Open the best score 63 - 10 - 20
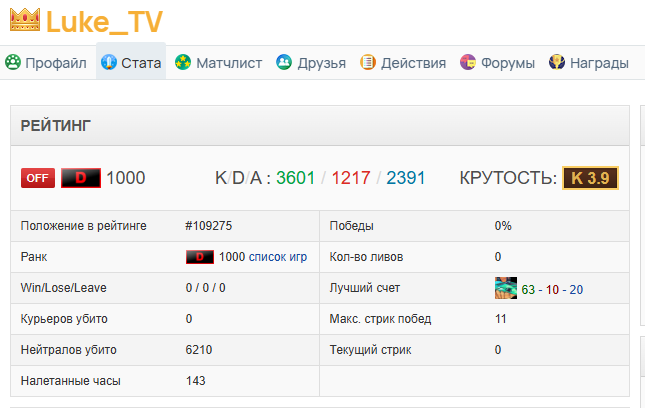The height and width of the screenshot is (408, 645). click(x=552, y=290)
